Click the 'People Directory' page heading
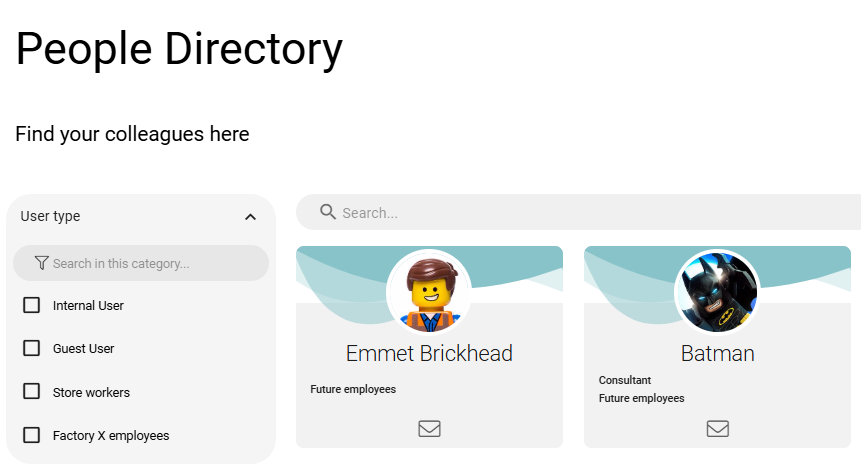Image resolution: width=861 pixels, height=467 pixels. point(179,49)
